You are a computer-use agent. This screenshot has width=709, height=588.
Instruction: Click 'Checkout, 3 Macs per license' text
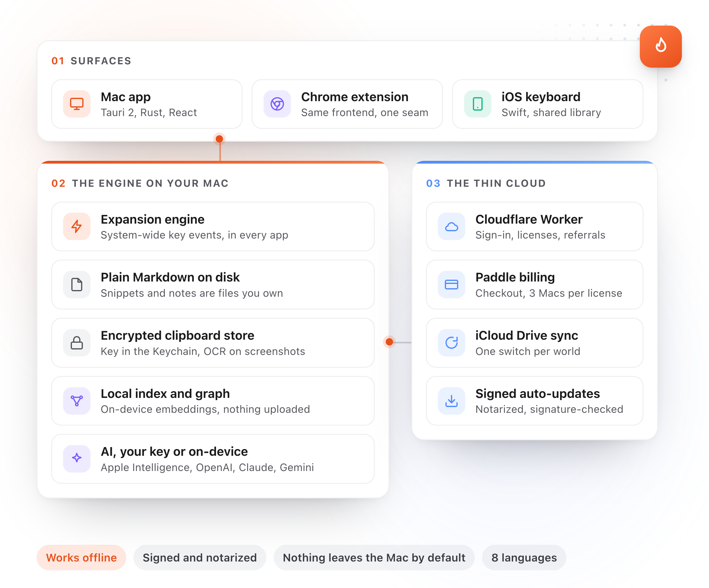[548, 293]
